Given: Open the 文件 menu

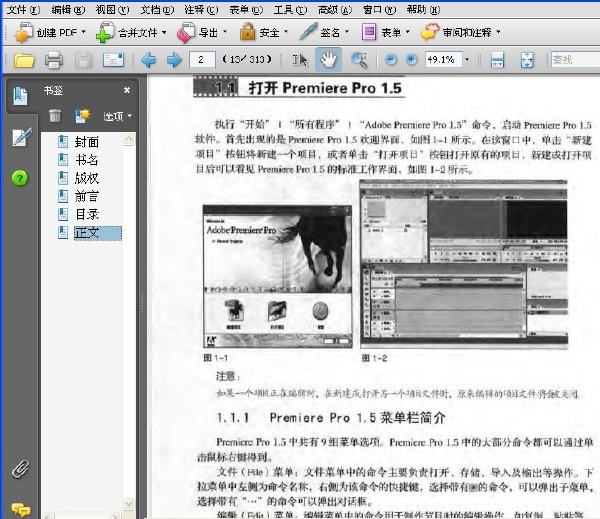Looking at the screenshot, I should [24, 10].
